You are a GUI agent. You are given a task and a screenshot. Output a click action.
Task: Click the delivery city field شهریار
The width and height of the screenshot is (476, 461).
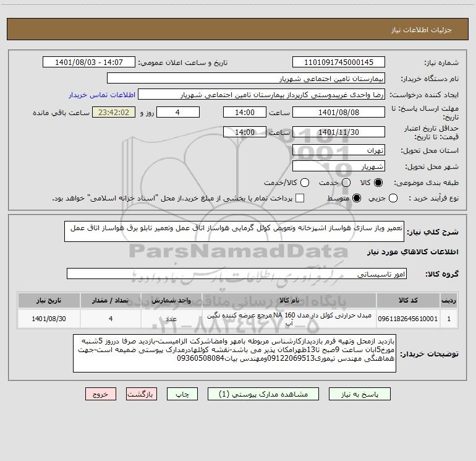tap(339, 166)
